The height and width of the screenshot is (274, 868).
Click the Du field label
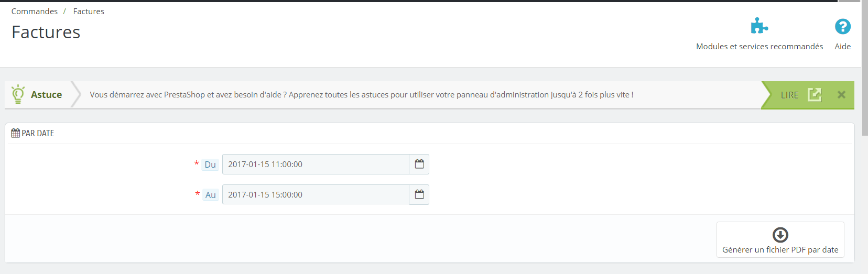(x=210, y=165)
